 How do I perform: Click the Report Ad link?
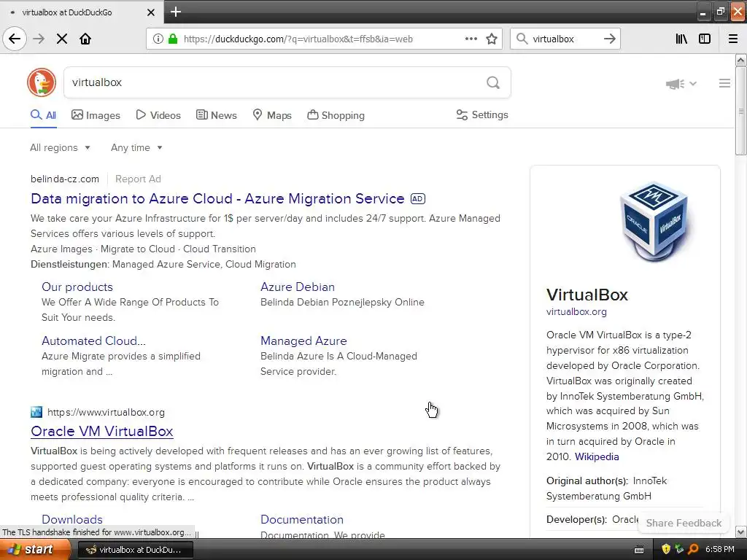[x=138, y=179]
